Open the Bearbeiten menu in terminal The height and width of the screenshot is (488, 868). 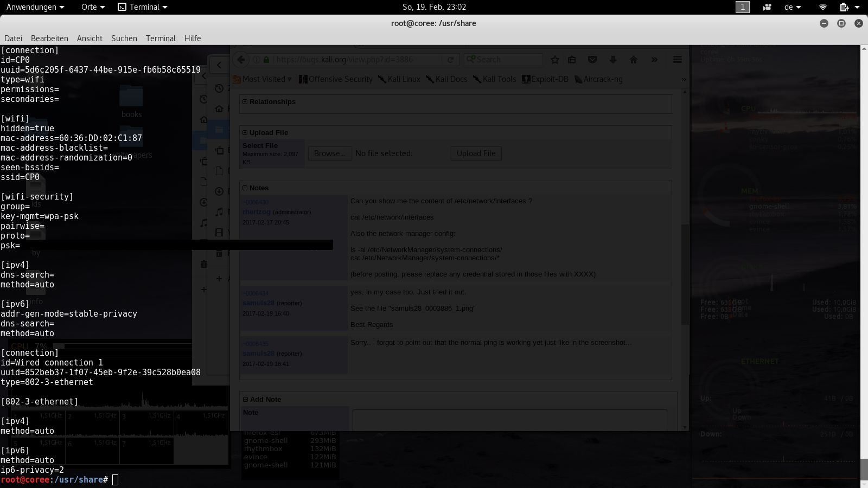(x=49, y=38)
